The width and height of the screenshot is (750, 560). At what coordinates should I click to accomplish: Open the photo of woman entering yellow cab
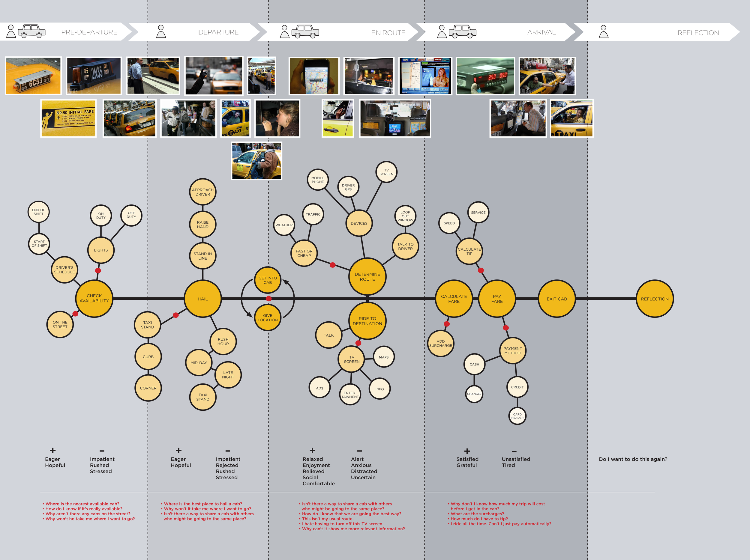pyautogui.click(x=257, y=161)
